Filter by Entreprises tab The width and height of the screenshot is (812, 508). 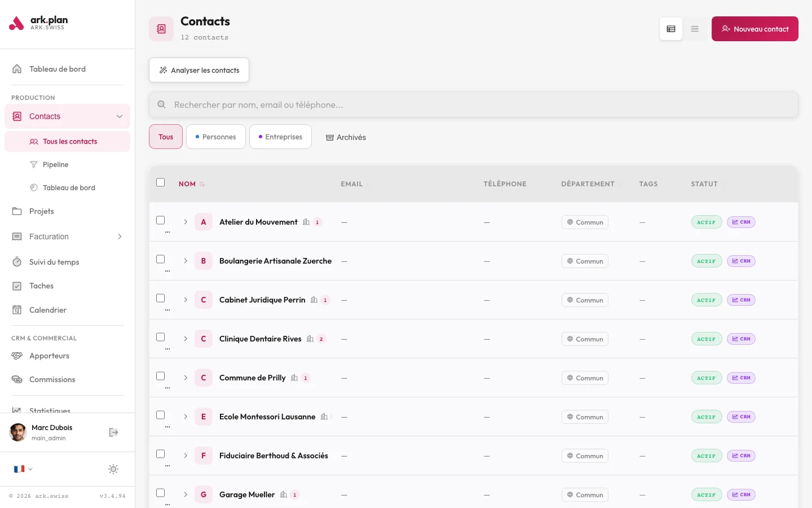pos(280,137)
